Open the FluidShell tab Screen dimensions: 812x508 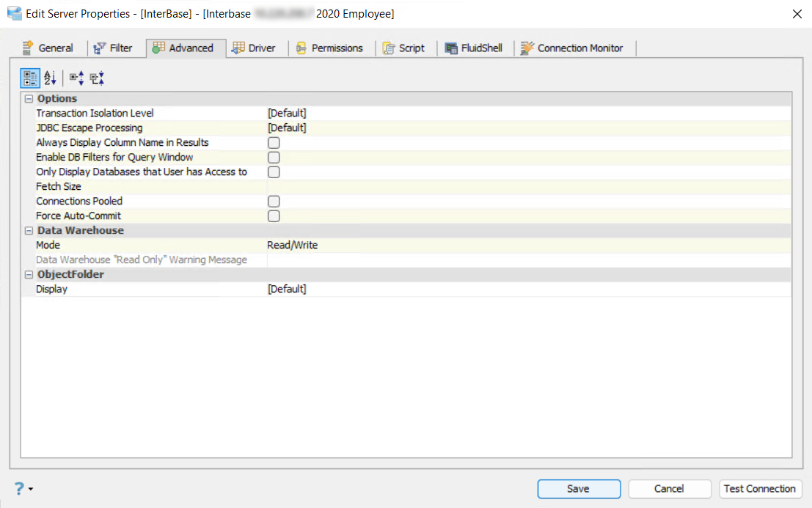click(475, 48)
